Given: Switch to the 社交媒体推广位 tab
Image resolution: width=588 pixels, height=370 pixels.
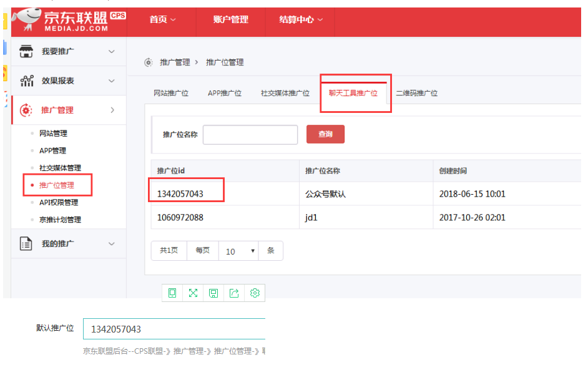Looking at the screenshot, I should point(285,93).
